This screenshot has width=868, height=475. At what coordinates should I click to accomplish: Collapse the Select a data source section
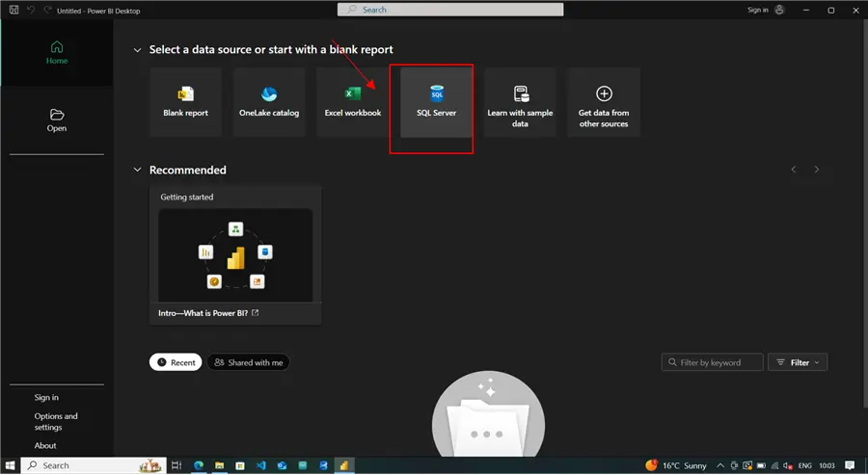tap(137, 50)
